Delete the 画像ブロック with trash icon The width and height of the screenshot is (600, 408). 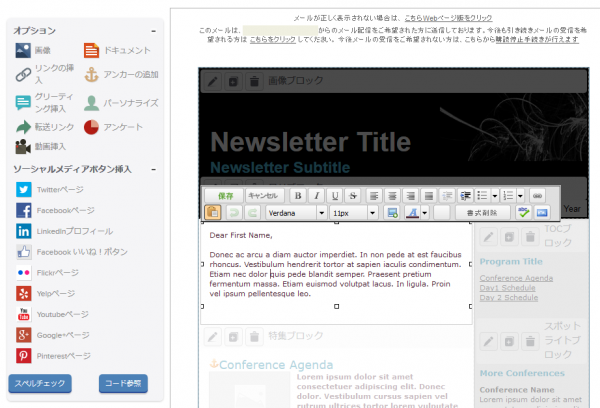pyautogui.click(x=254, y=81)
